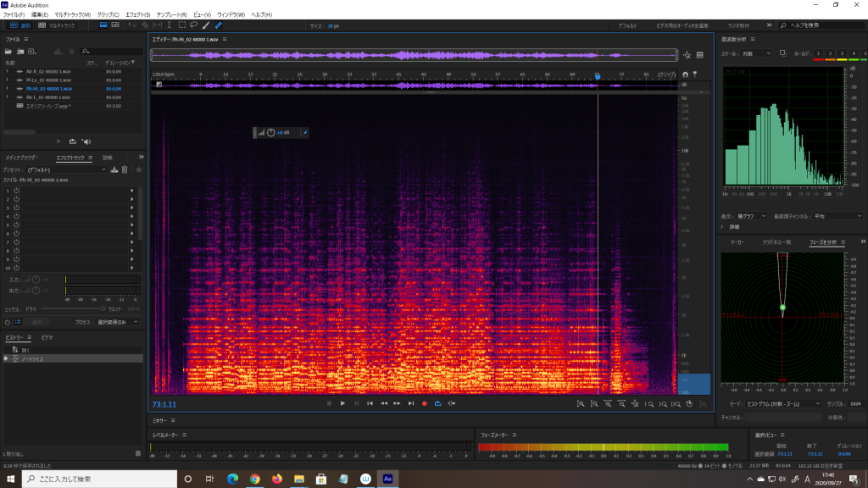Screen dimensions: 868x488
Task: Switch to the Media Browser tab
Action: click(21, 158)
